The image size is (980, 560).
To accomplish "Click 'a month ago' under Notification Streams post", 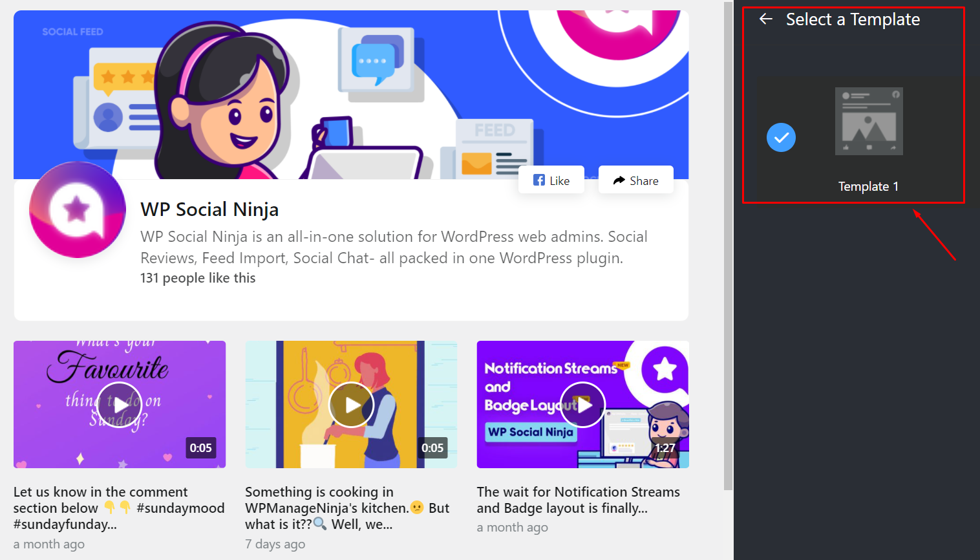I will tap(513, 527).
